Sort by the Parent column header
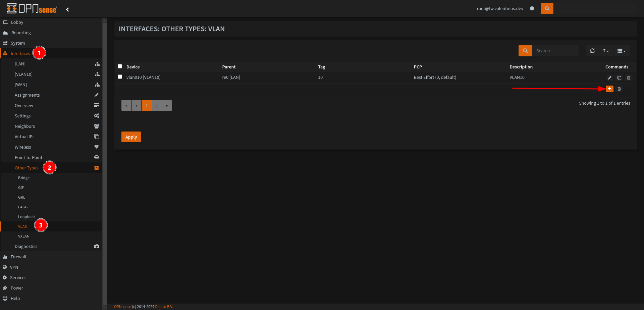 tap(229, 67)
